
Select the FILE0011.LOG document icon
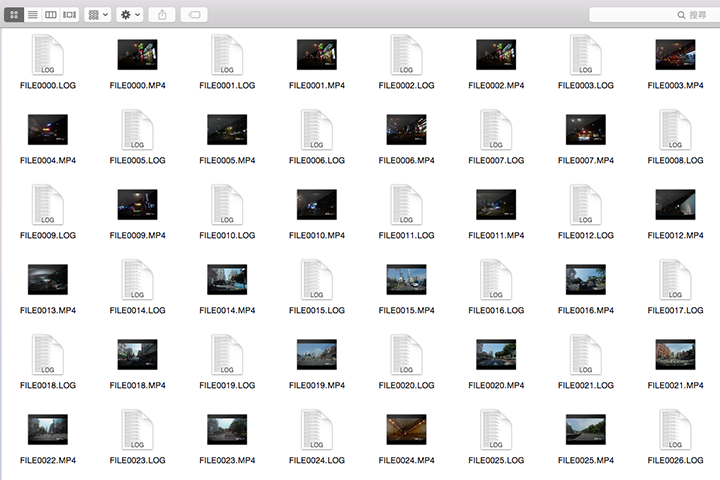click(406, 204)
